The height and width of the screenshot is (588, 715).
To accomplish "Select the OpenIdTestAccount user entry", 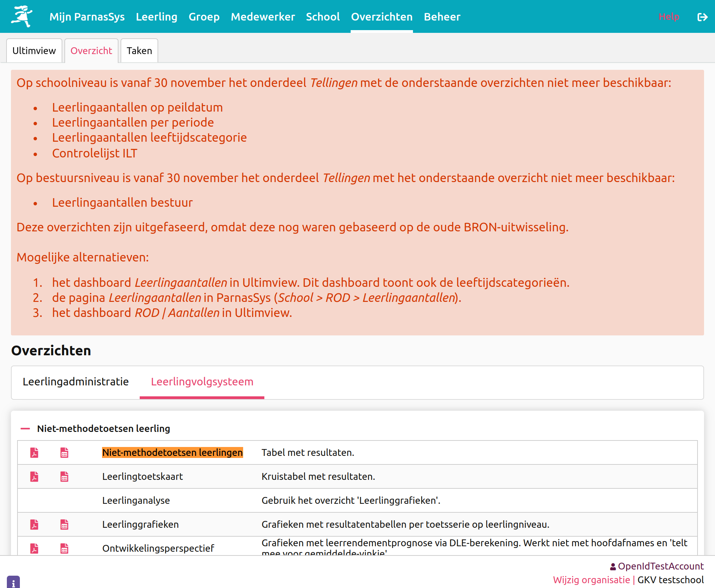I will pyautogui.click(x=657, y=566).
